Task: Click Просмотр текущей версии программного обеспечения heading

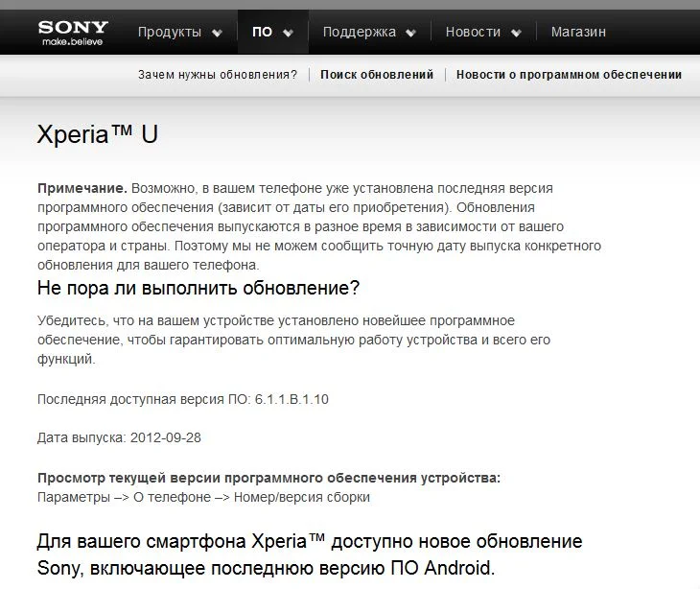Action: pos(268,478)
